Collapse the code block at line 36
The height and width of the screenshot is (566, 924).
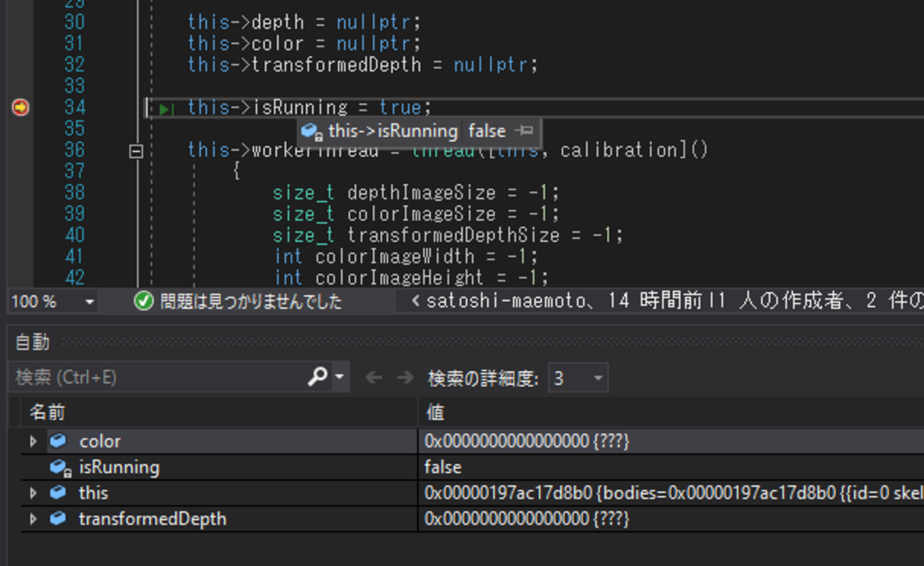coord(136,151)
